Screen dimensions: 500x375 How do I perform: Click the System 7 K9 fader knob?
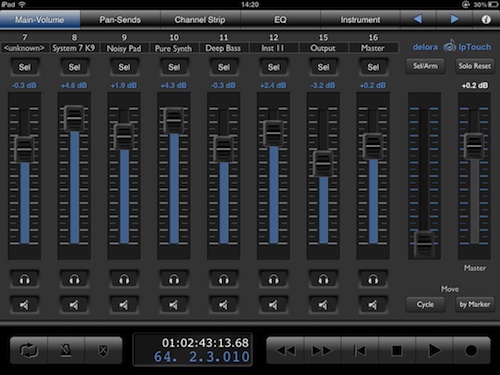click(x=74, y=118)
